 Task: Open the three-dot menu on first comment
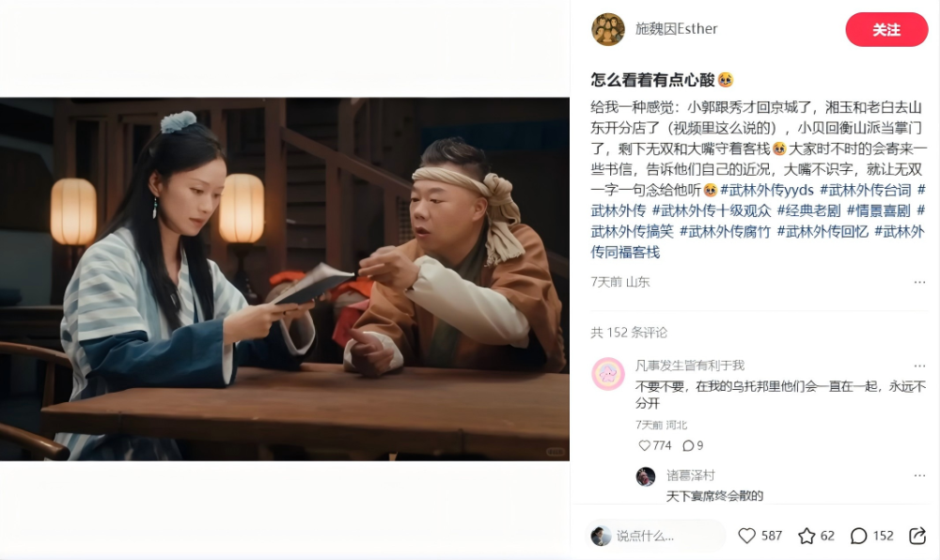coord(919,366)
